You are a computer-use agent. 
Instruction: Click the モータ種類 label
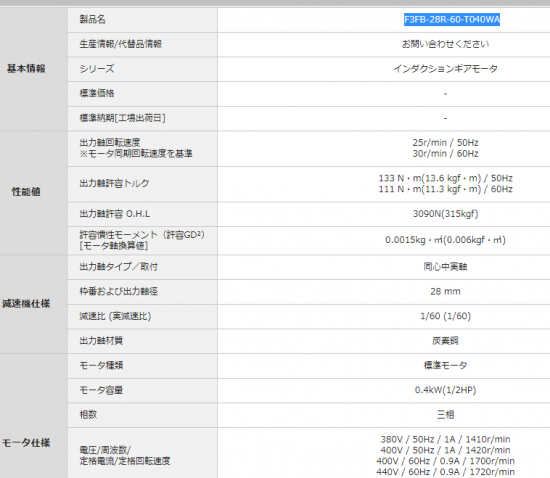point(101,365)
